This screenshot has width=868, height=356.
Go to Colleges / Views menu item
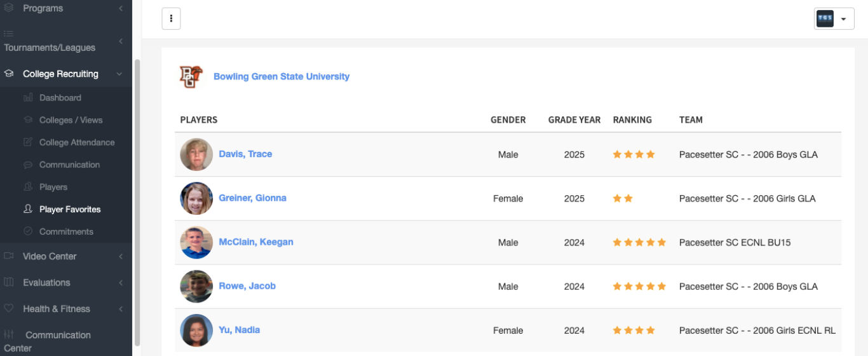tap(71, 120)
